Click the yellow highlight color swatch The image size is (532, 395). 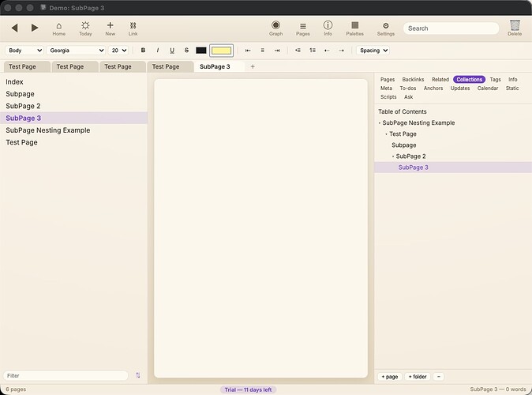coord(221,51)
